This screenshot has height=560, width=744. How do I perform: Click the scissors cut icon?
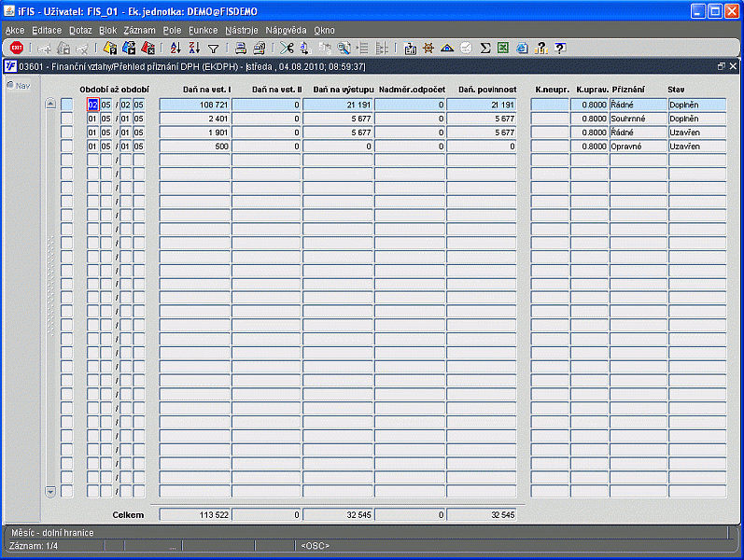click(287, 48)
